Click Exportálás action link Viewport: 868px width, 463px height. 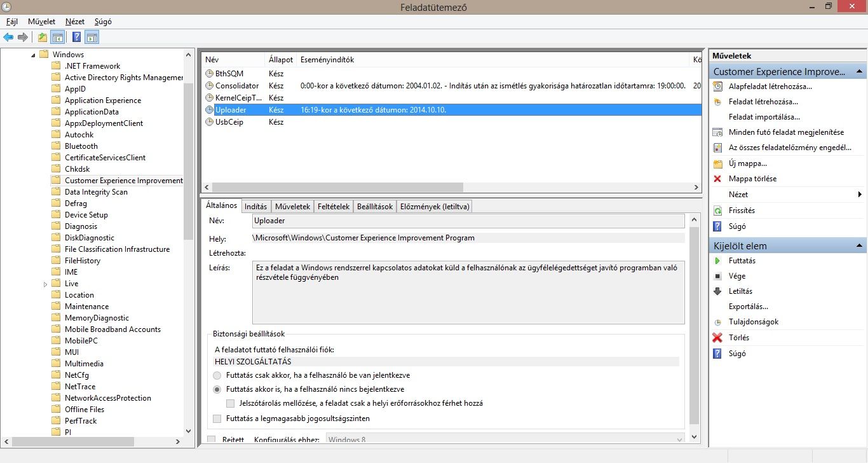(x=749, y=307)
